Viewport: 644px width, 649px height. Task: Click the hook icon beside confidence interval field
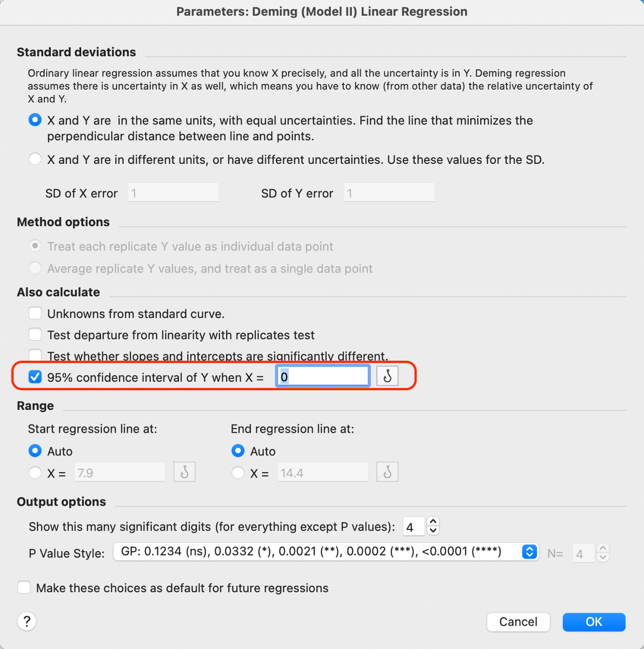pyautogui.click(x=387, y=376)
